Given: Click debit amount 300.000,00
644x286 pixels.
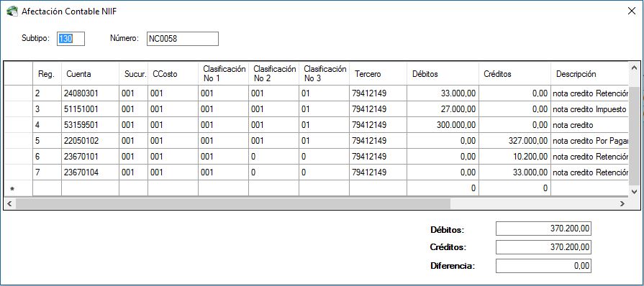Looking at the screenshot, I should click(443, 125).
